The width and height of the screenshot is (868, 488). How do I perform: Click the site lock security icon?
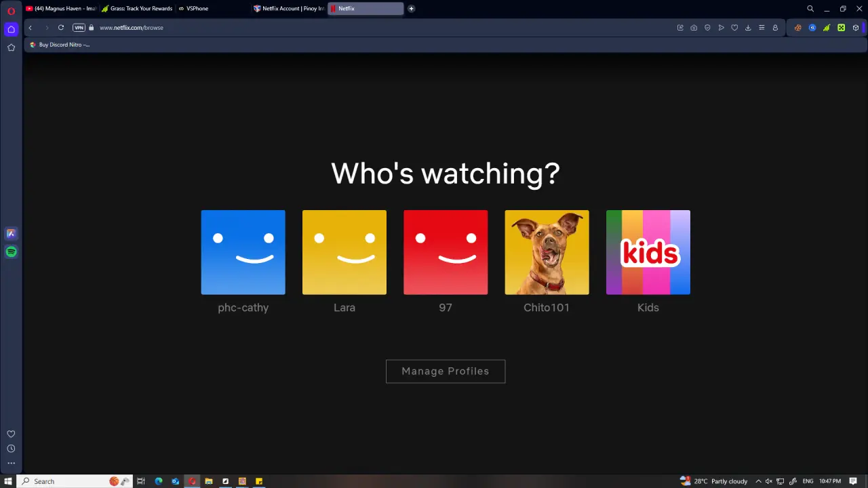[92, 28]
